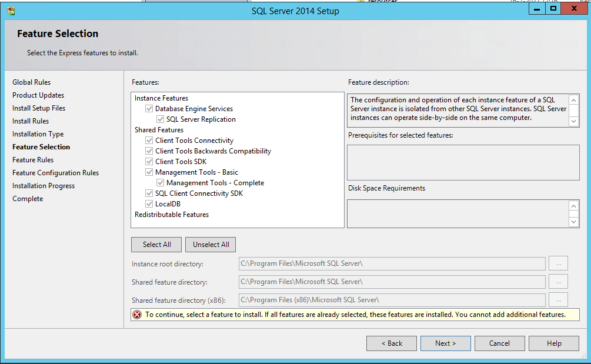Maximize the SQL Server Setup window
The image size is (591, 364).
553,9
